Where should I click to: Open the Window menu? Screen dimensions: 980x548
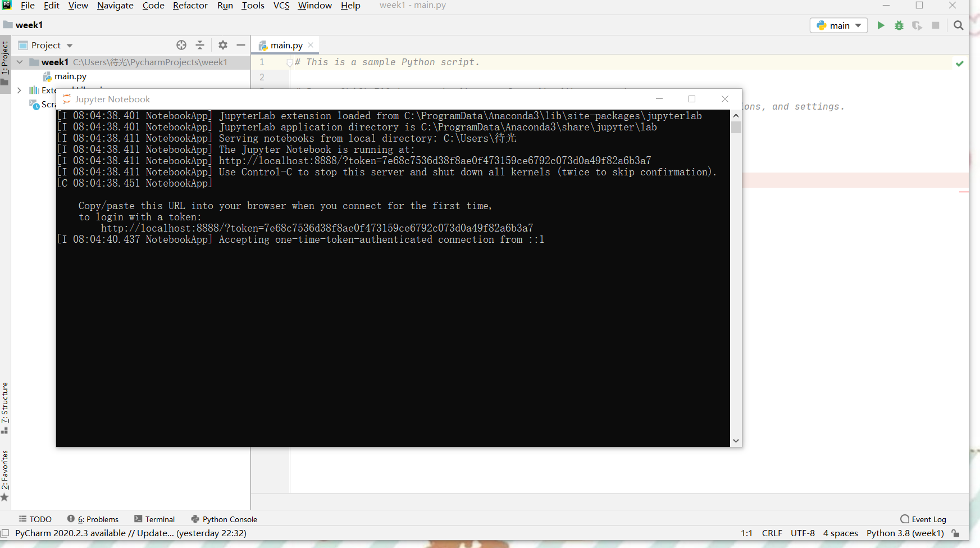[315, 5]
